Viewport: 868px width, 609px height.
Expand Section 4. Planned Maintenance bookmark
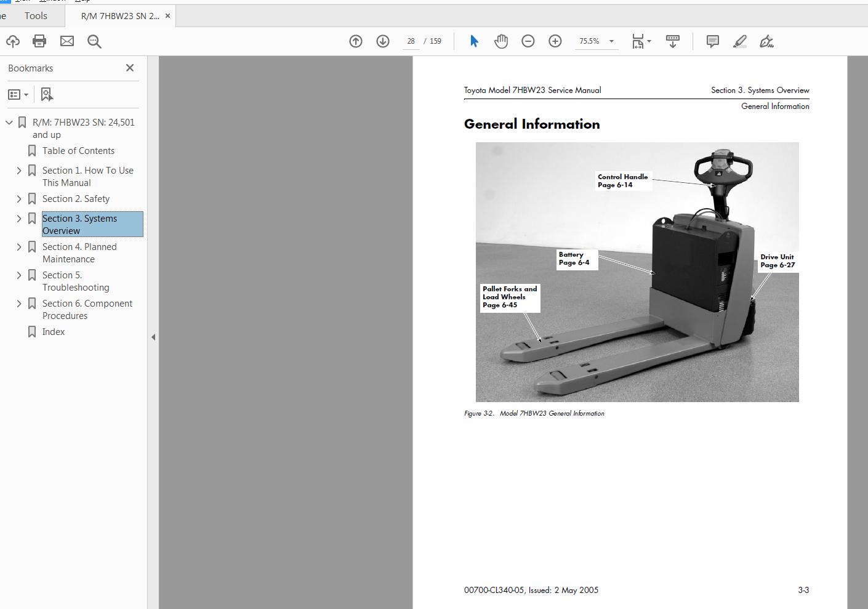[x=19, y=247]
